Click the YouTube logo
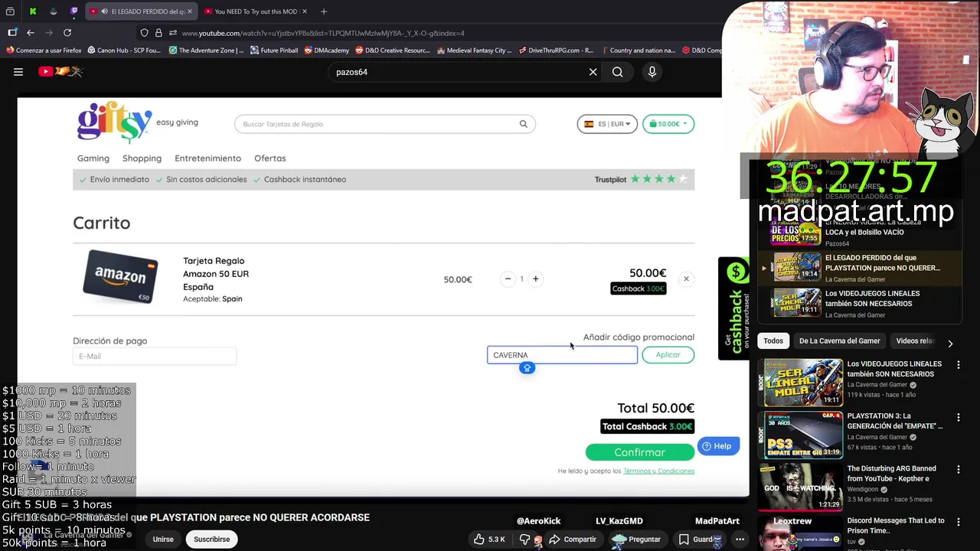 [60, 72]
